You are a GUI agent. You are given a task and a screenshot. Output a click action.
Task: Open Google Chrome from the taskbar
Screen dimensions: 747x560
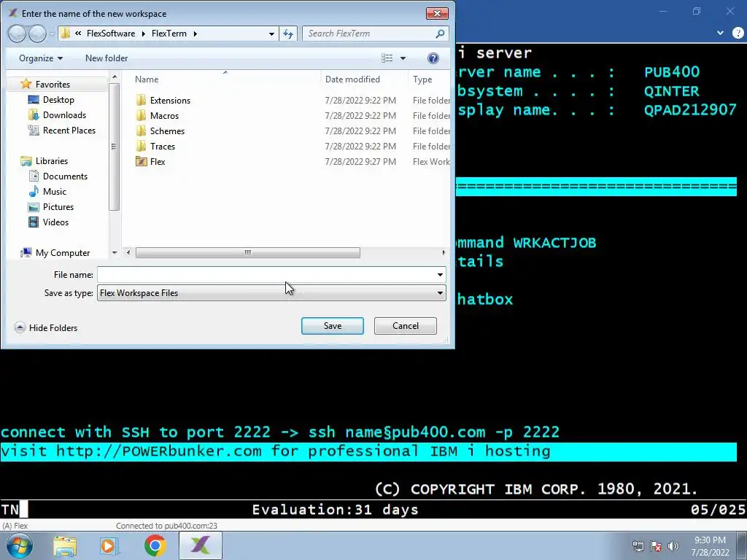(155, 545)
